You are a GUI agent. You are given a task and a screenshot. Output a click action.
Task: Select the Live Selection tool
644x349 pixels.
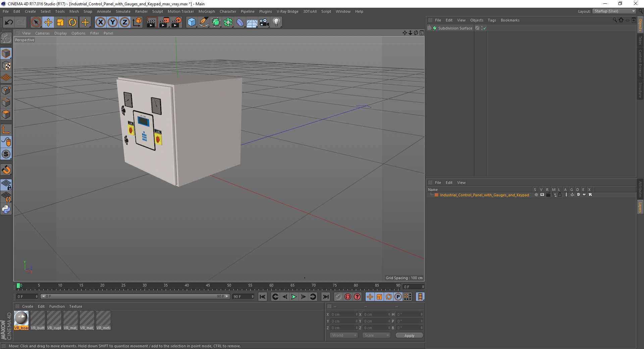[x=36, y=22]
